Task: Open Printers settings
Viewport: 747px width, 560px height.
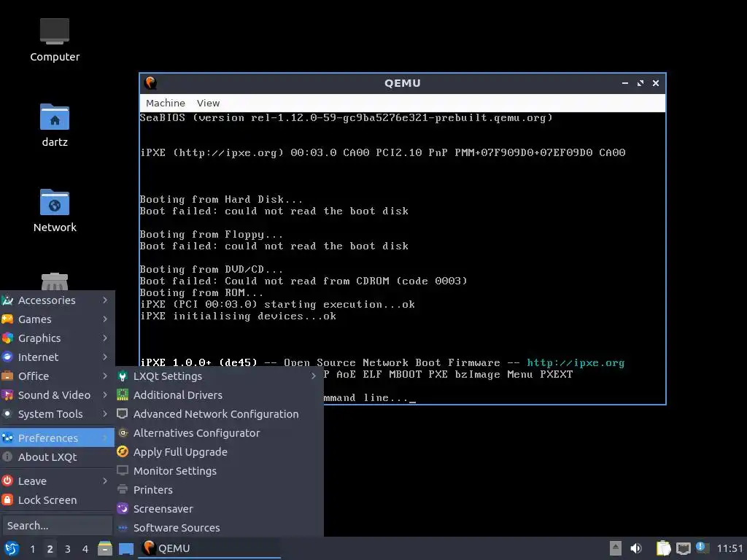Action: (x=219, y=490)
